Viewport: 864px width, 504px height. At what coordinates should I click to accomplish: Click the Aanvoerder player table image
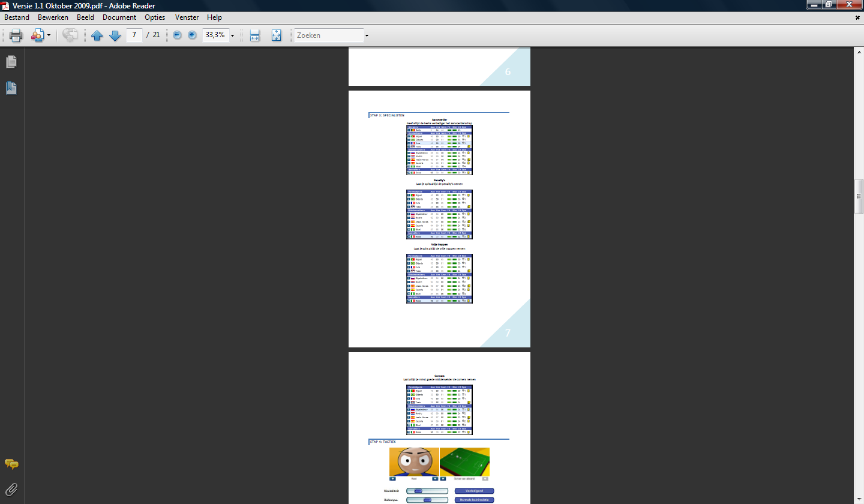[439, 150]
